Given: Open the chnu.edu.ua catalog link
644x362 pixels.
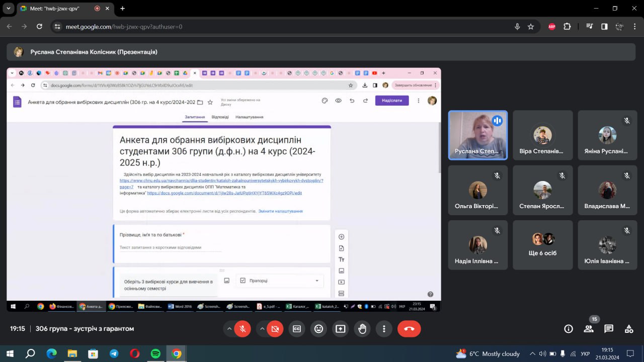Looking at the screenshot, I should coord(221,184).
